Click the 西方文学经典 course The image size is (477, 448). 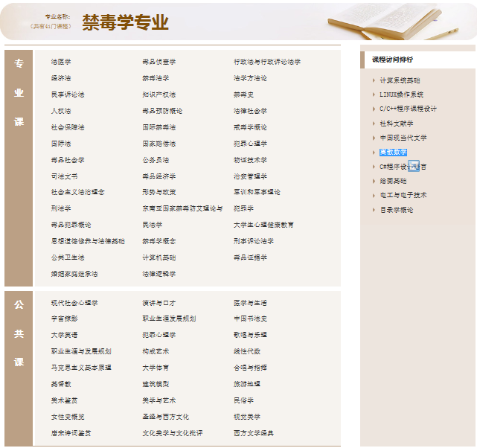click(x=254, y=433)
